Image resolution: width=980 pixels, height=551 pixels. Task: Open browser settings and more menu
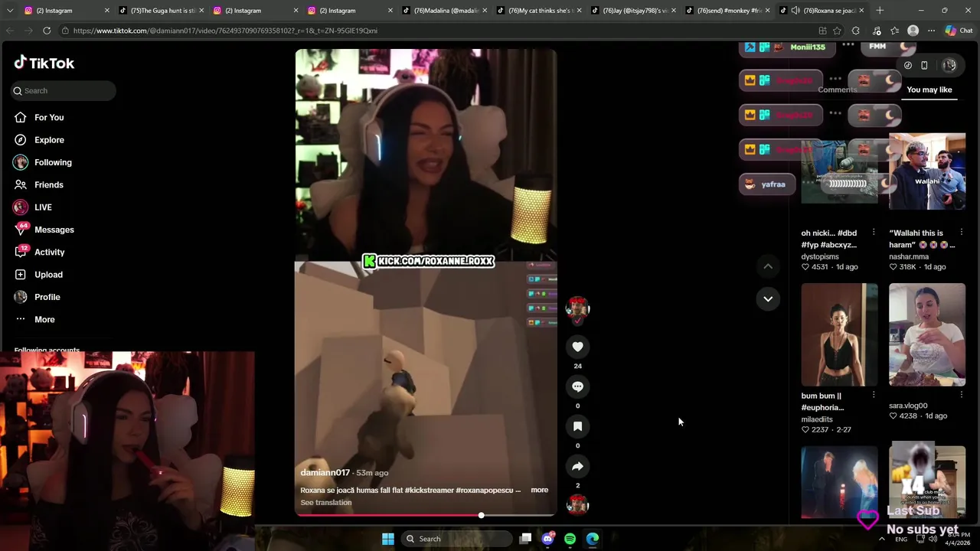click(931, 31)
